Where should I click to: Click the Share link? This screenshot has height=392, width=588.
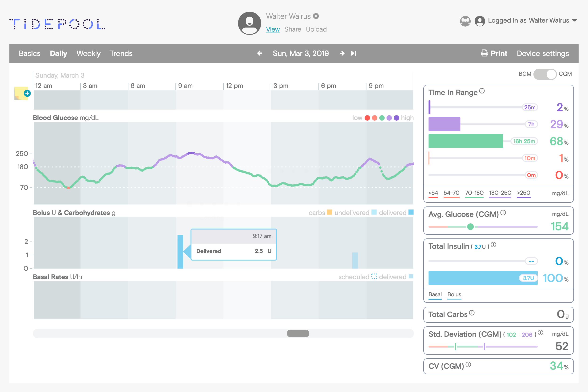pos(293,29)
